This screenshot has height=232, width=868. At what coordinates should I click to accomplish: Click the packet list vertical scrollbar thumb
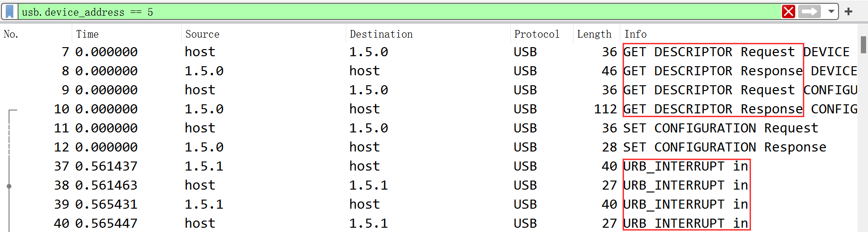[863, 45]
